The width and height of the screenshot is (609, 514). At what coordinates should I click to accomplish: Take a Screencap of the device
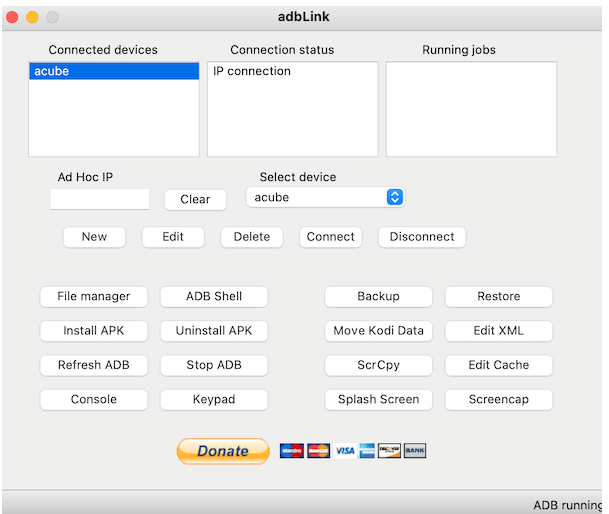click(499, 399)
